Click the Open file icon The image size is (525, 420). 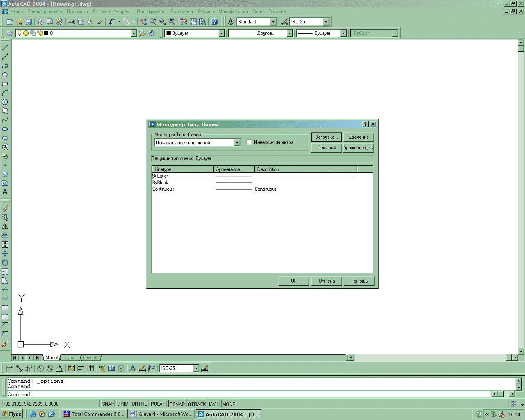[19, 22]
